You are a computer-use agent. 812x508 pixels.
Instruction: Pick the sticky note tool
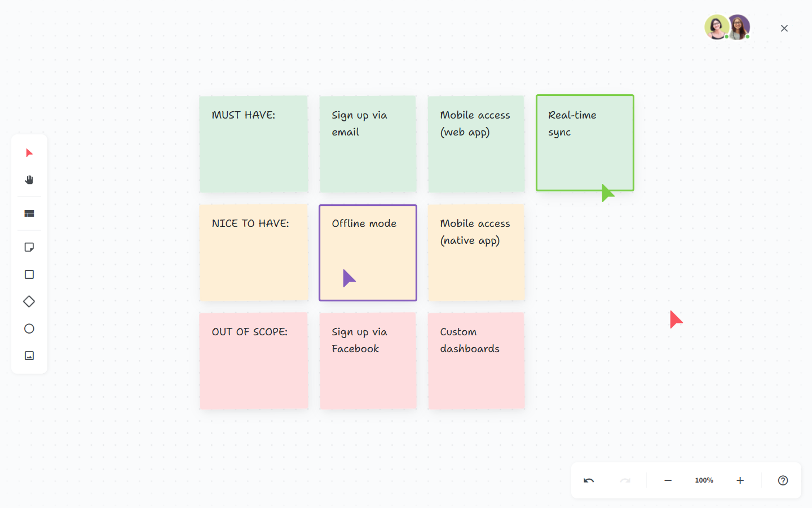point(29,247)
